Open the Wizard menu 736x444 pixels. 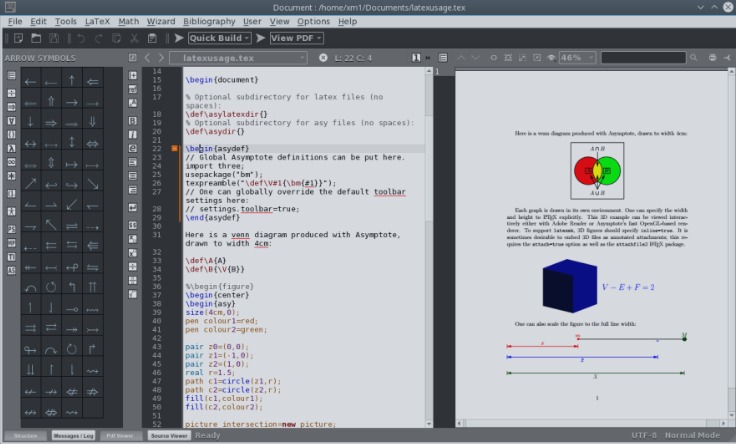tap(161, 21)
